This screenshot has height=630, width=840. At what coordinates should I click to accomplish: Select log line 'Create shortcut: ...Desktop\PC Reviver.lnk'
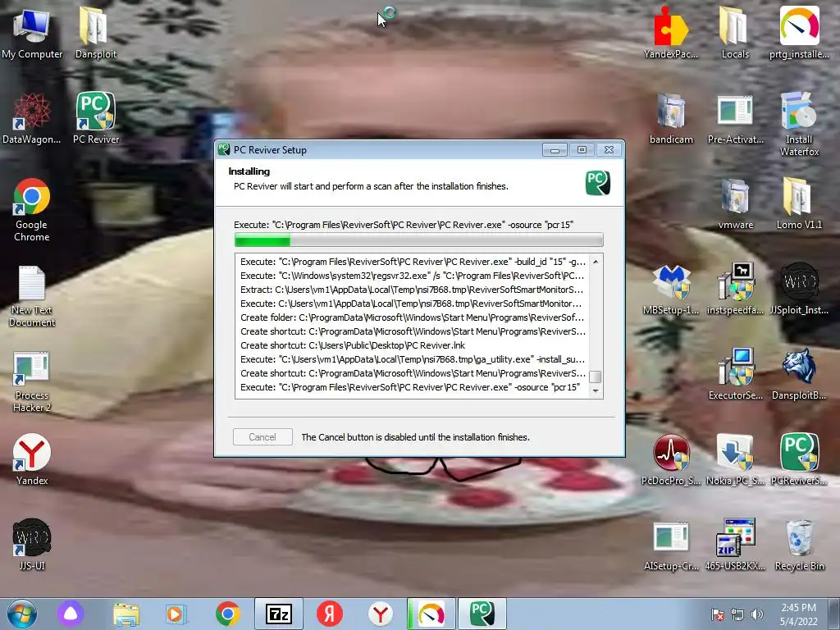click(x=413, y=345)
